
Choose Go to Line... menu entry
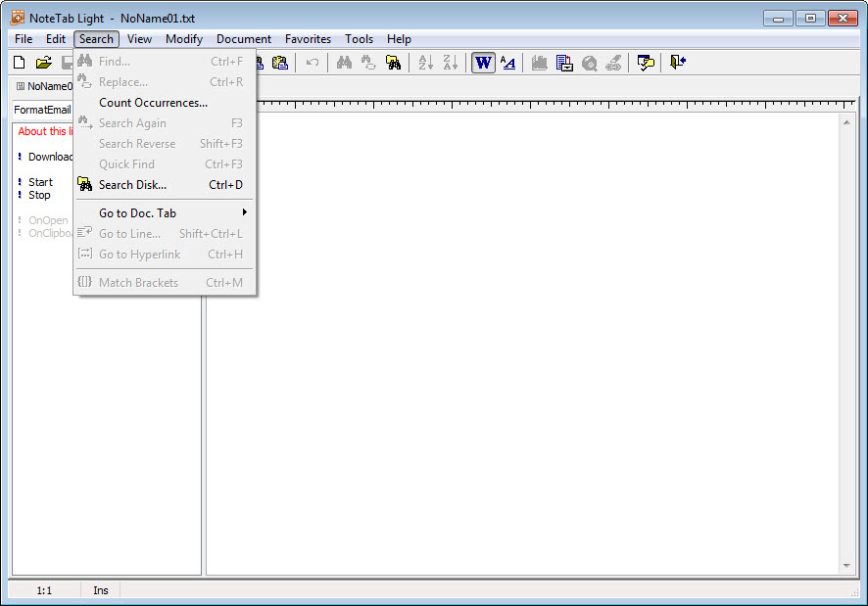coord(165,233)
